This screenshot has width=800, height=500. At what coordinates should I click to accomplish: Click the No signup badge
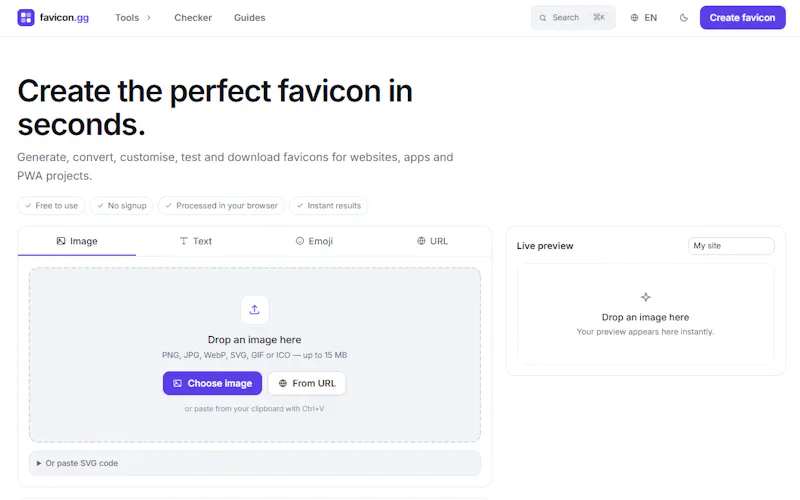pyautogui.click(x=121, y=206)
